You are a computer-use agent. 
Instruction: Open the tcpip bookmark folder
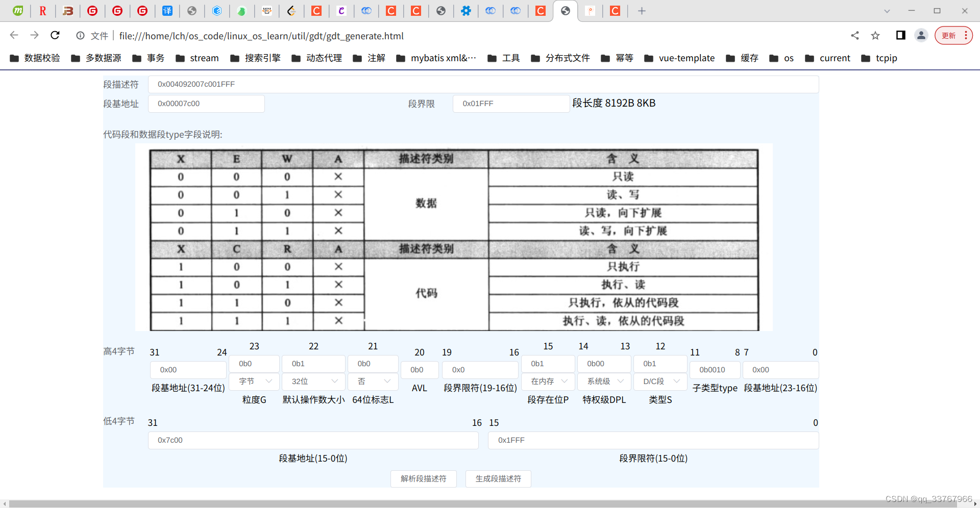(x=879, y=58)
